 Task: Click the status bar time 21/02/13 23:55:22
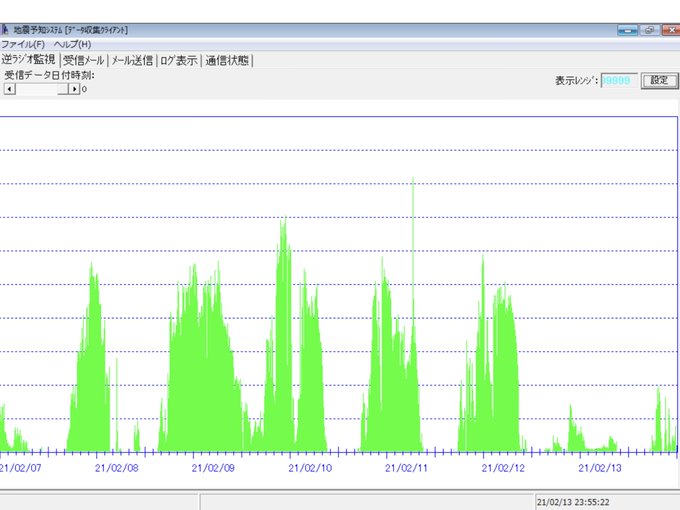[x=573, y=502]
